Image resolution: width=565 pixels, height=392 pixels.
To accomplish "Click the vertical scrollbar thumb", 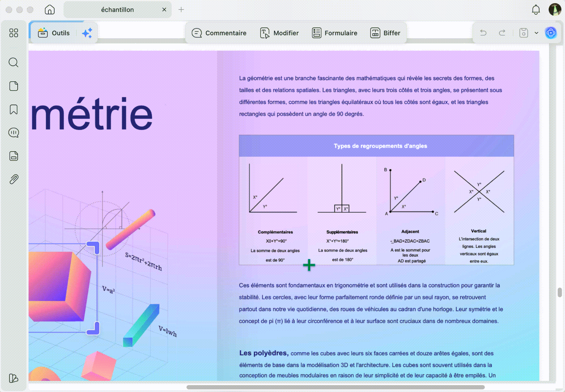I will [x=560, y=292].
